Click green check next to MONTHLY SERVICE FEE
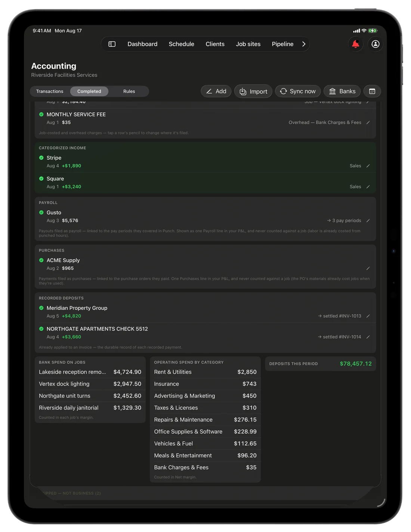The image size is (411, 532). click(x=41, y=114)
